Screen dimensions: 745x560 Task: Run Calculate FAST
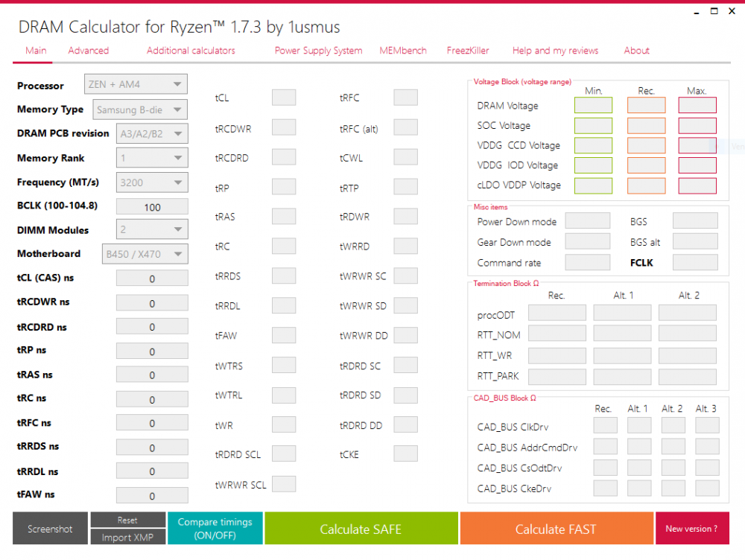click(556, 529)
